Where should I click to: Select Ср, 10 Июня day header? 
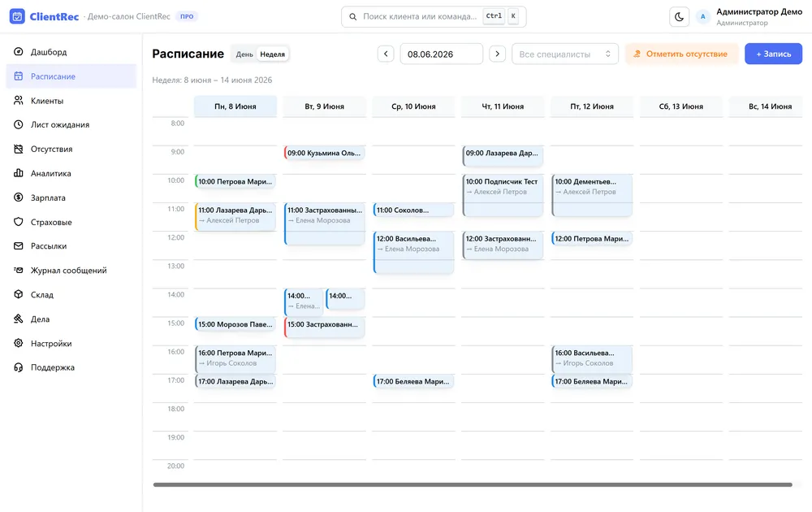[413, 106]
